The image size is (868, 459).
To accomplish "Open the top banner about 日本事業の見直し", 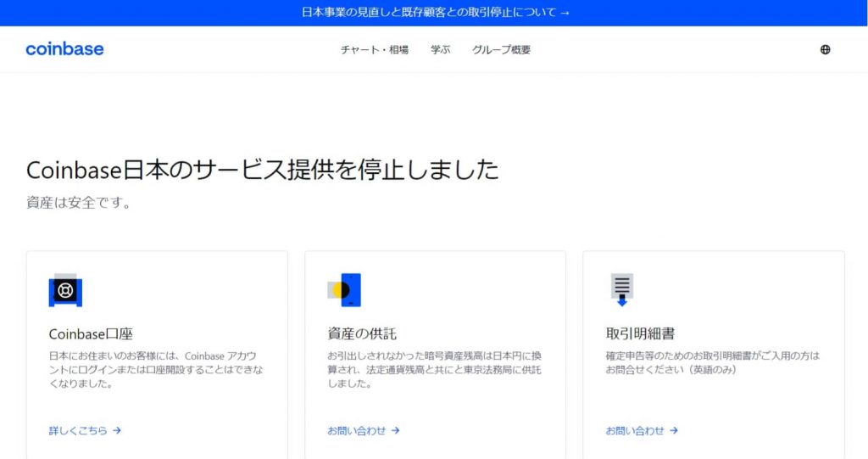I will pos(435,12).
